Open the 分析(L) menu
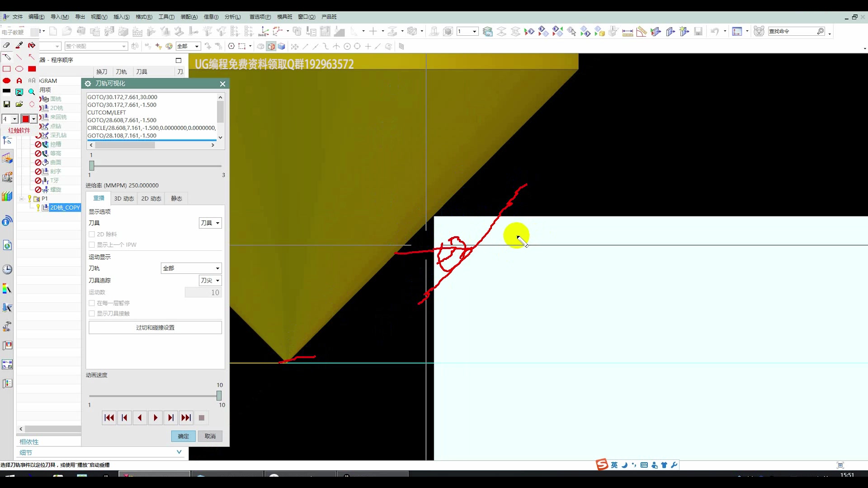 click(232, 17)
